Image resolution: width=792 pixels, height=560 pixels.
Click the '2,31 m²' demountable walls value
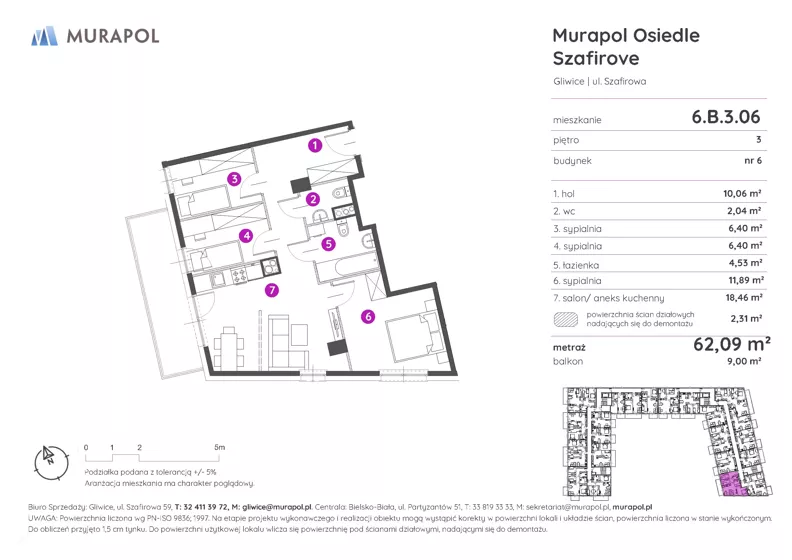click(746, 319)
